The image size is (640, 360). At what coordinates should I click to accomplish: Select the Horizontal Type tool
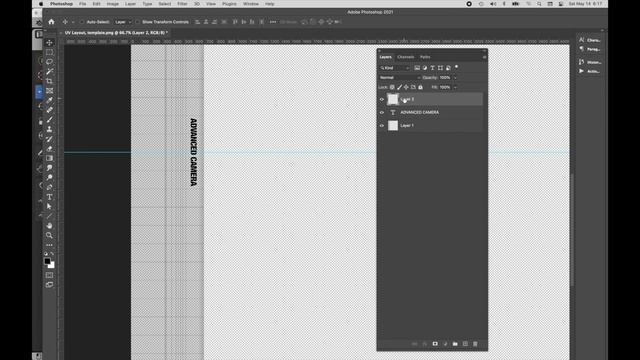pyautogui.click(x=49, y=197)
